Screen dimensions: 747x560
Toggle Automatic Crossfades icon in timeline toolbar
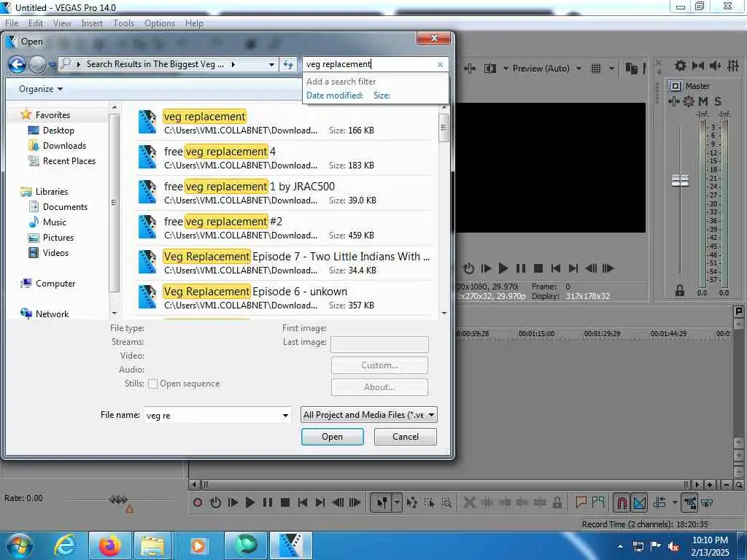click(640, 502)
